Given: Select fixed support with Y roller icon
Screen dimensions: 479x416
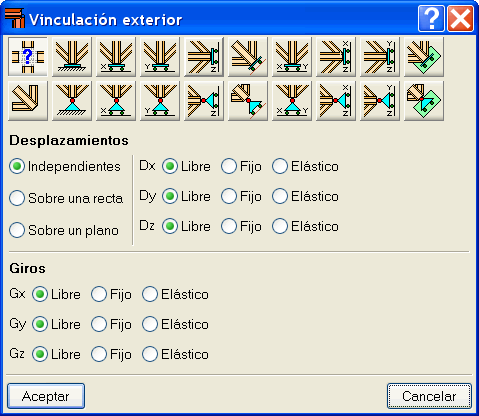Looking at the screenshot, I should (x=160, y=57).
